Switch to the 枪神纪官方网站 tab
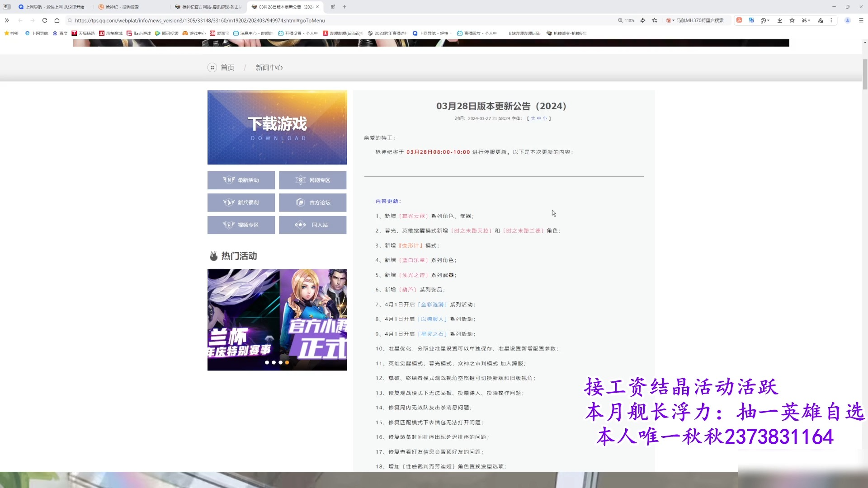The image size is (868, 488). point(208,7)
